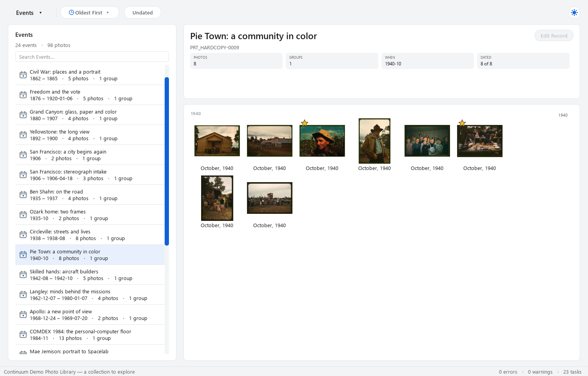Click calendar icon for San Francisco stereograph intake

(23, 175)
